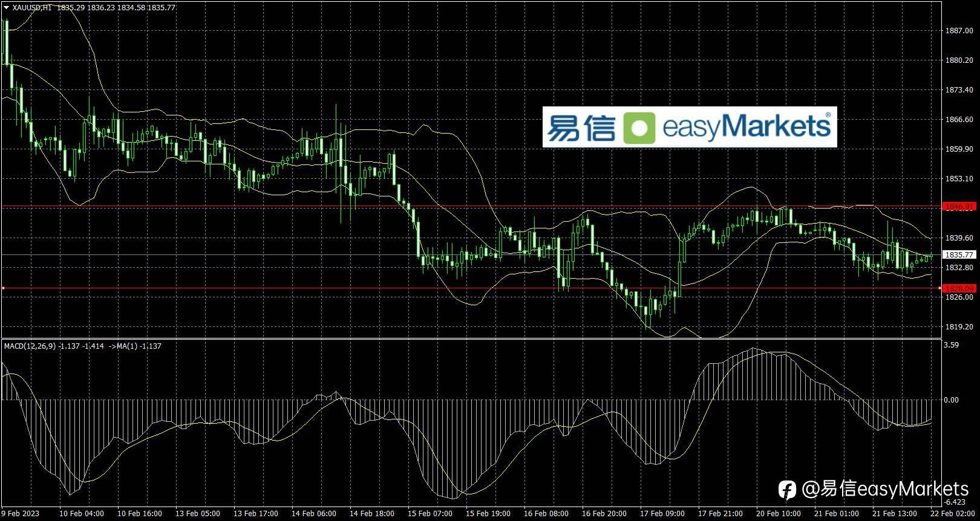
Task: Click the MACD zero level label 0.00
Action: (952, 400)
